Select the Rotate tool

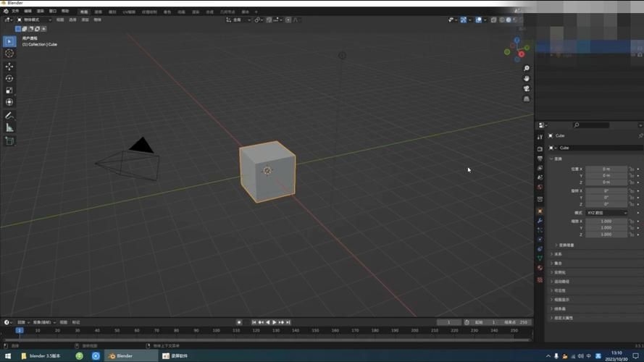(x=9, y=78)
